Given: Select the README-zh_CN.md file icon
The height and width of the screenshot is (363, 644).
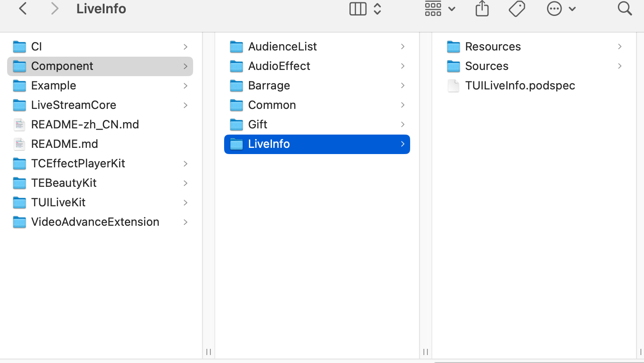Looking at the screenshot, I should pyautogui.click(x=19, y=124).
